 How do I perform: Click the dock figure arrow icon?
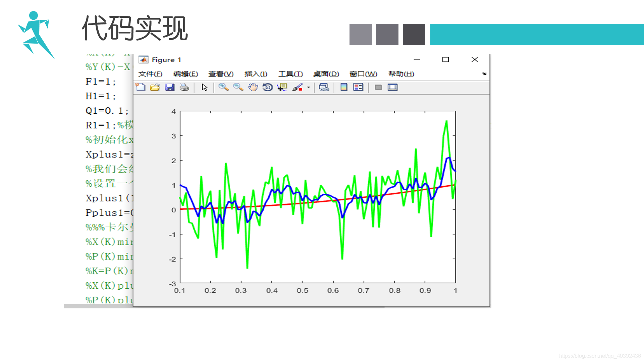(484, 74)
